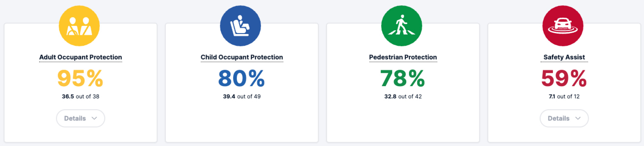Select the yellow 95% score
Image resolution: width=644 pixels, height=146 pixels.
[80, 78]
